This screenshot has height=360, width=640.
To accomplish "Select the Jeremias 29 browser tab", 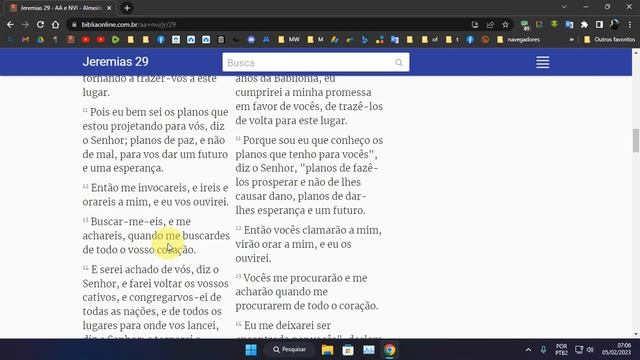I will [60, 8].
